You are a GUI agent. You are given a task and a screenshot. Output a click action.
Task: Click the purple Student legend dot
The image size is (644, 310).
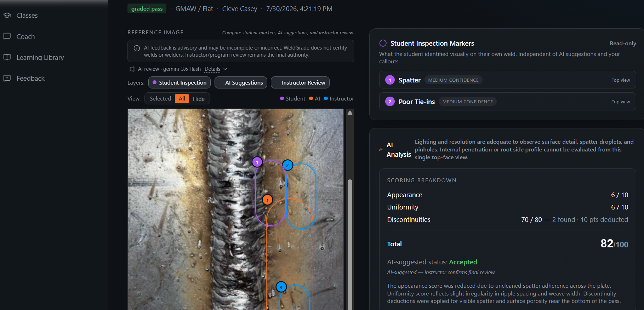tap(282, 99)
